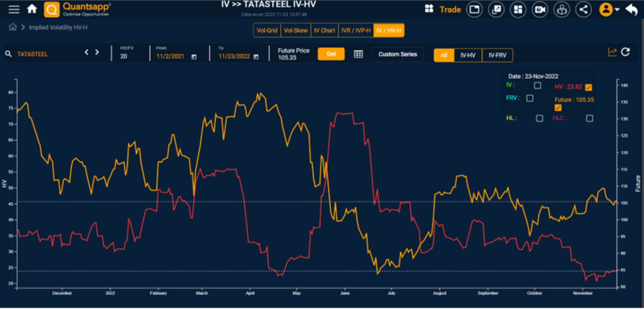Click the video tutorial camera icon

coord(540,9)
